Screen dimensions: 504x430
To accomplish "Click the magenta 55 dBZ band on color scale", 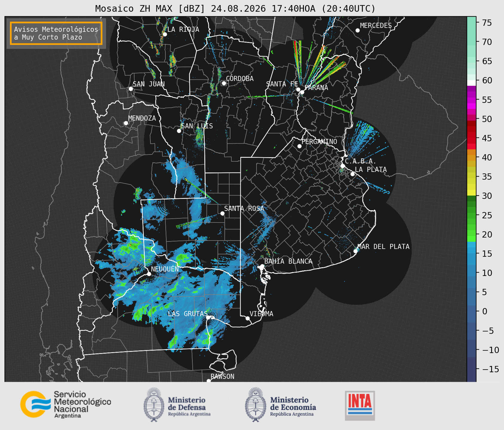I will click(471, 101).
